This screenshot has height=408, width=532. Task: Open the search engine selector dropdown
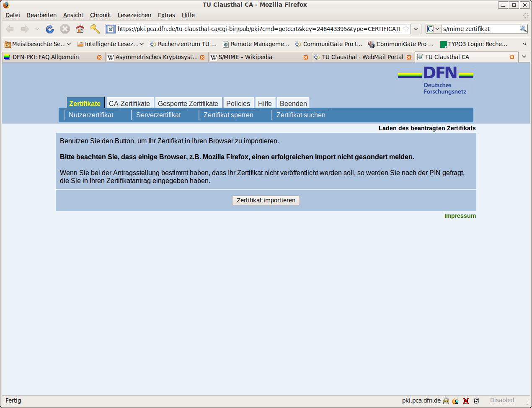click(x=434, y=29)
